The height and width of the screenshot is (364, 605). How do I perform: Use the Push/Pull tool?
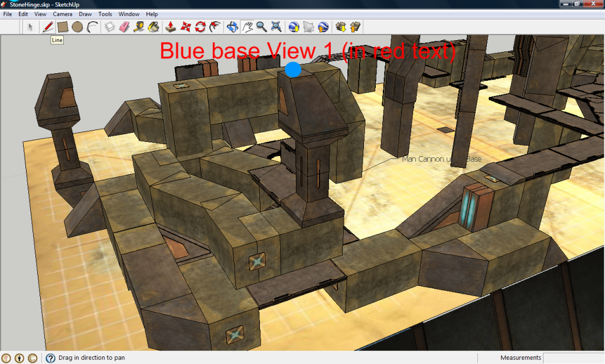click(x=171, y=27)
